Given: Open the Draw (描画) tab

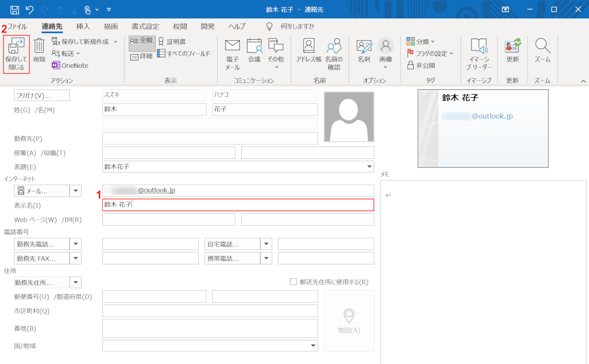Looking at the screenshot, I should pos(111,26).
